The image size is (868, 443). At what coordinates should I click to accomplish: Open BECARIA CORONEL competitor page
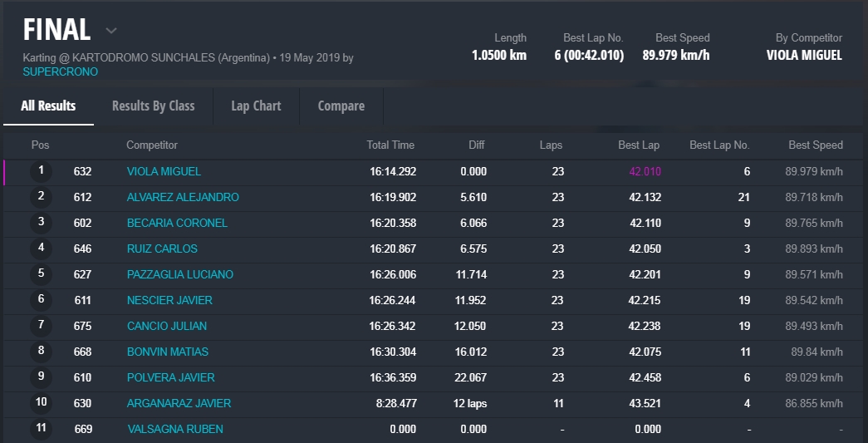click(177, 224)
